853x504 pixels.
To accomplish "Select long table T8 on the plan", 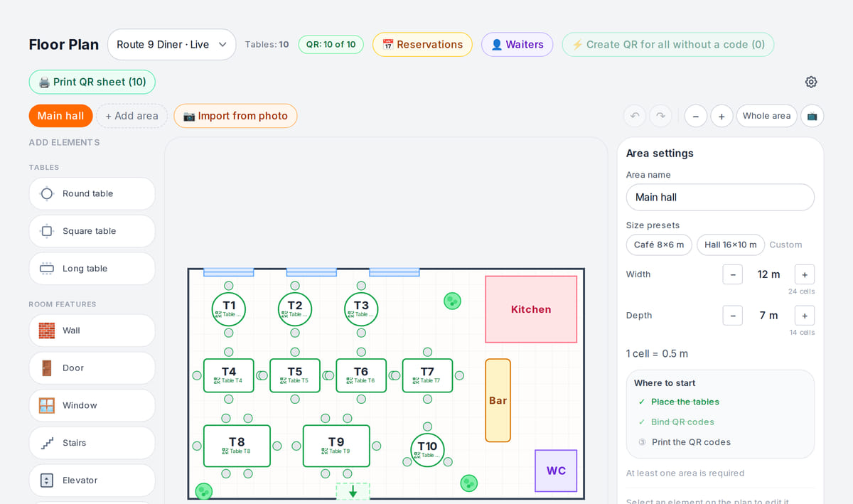I will point(237,446).
